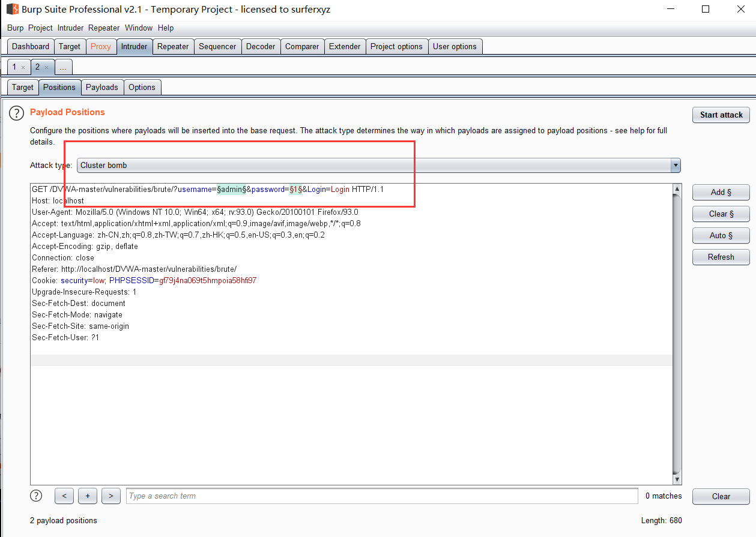Select the Intruder main tab

point(134,47)
